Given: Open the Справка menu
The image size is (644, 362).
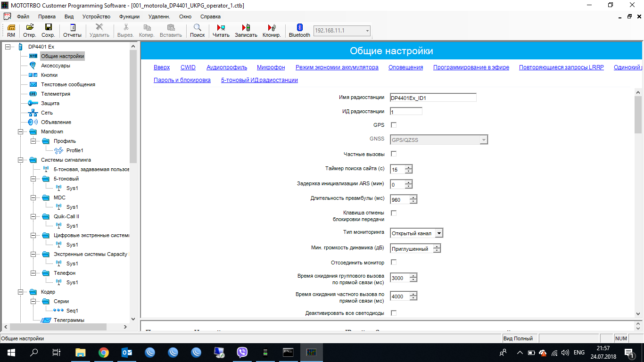Looking at the screenshot, I should (210, 16).
